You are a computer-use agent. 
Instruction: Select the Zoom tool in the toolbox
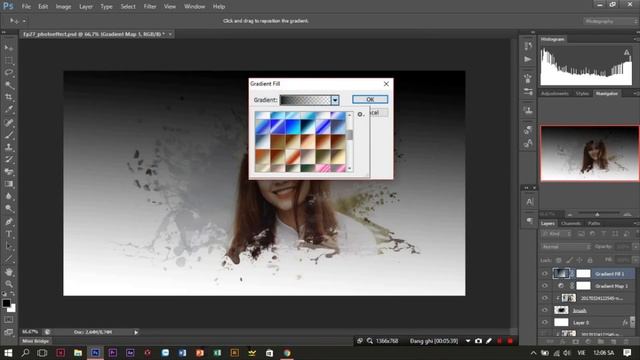coord(9,284)
